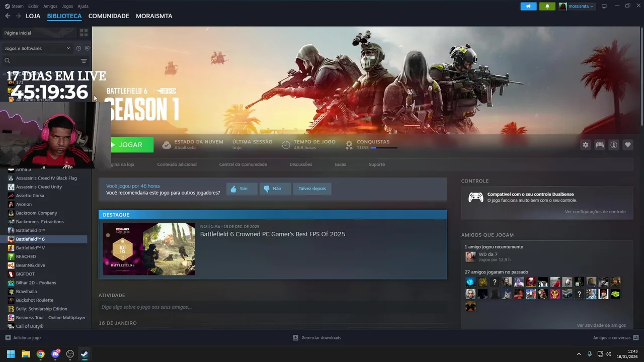The height and width of the screenshot is (362, 644).
Task: Open Ajuda menu
Action: (x=83, y=6)
